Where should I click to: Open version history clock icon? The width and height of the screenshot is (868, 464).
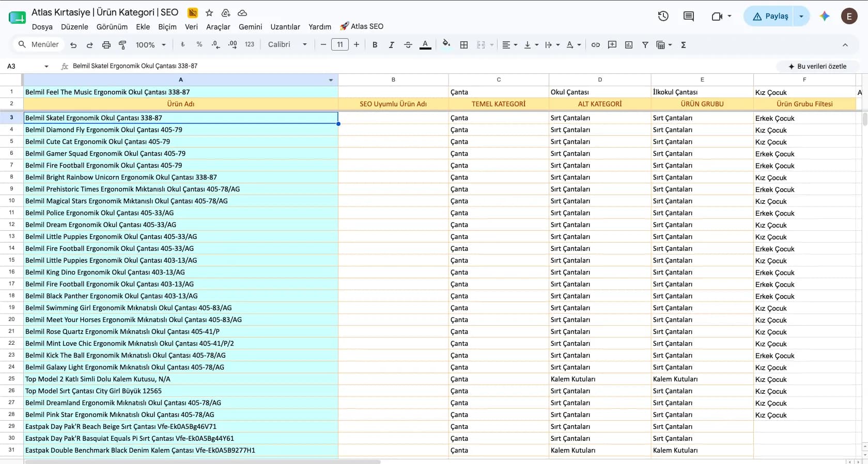663,17
